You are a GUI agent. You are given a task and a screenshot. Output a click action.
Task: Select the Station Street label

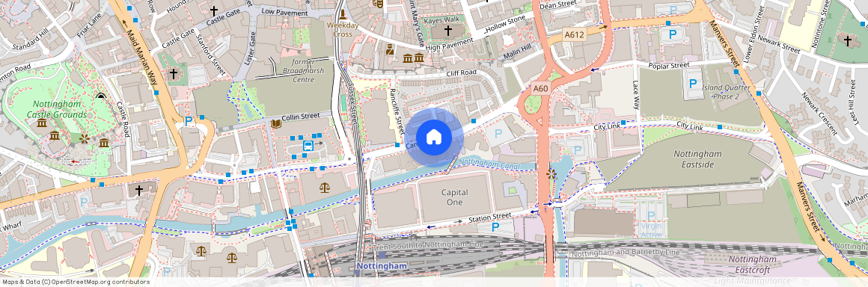click(x=490, y=217)
